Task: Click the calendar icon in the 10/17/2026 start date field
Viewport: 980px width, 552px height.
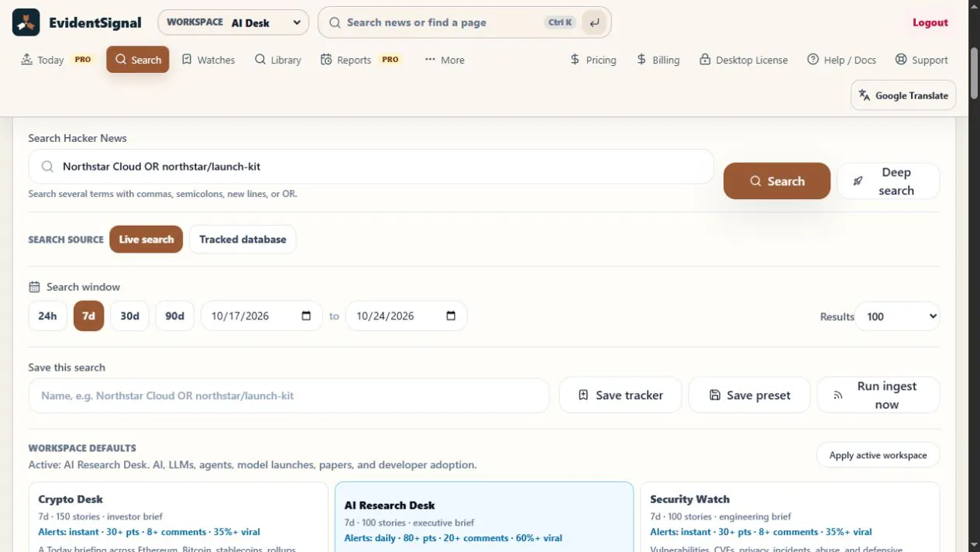Action: click(306, 316)
